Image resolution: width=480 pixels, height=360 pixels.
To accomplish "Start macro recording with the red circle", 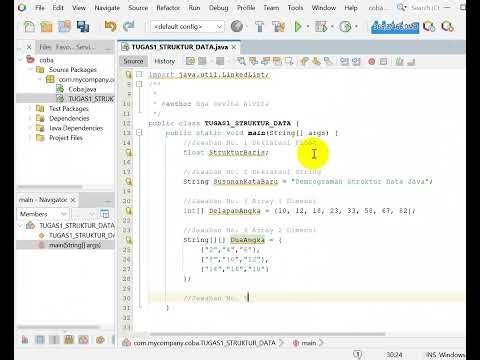I will (371, 61).
